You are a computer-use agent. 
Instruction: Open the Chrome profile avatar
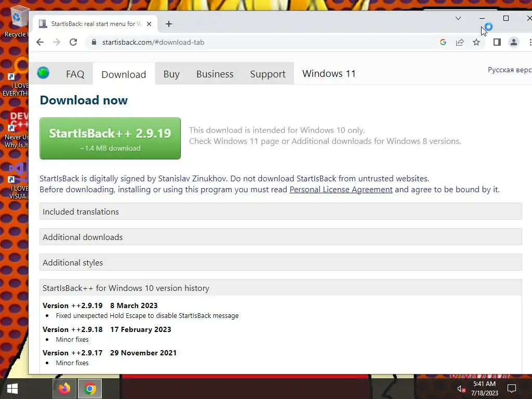pos(514,42)
